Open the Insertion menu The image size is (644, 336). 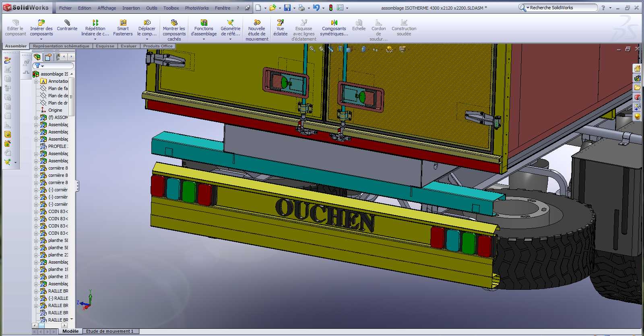pyautogui.click(x=131, y=8)
